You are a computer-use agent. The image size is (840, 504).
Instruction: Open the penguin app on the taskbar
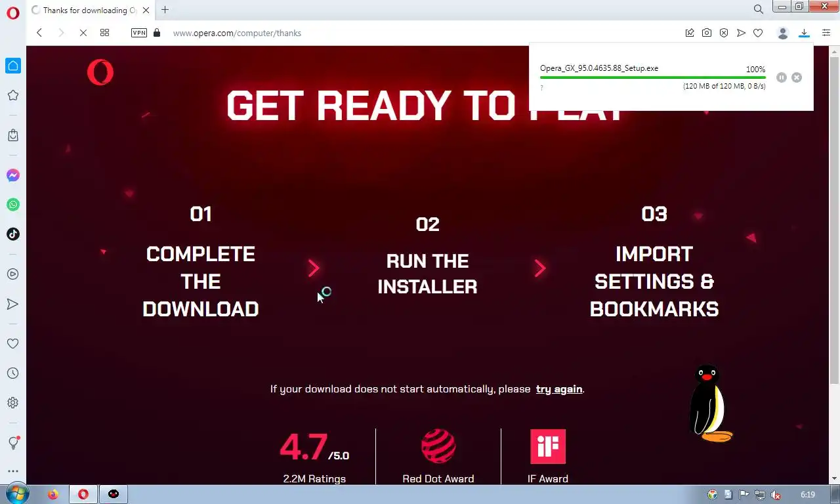tap(114, 494)
